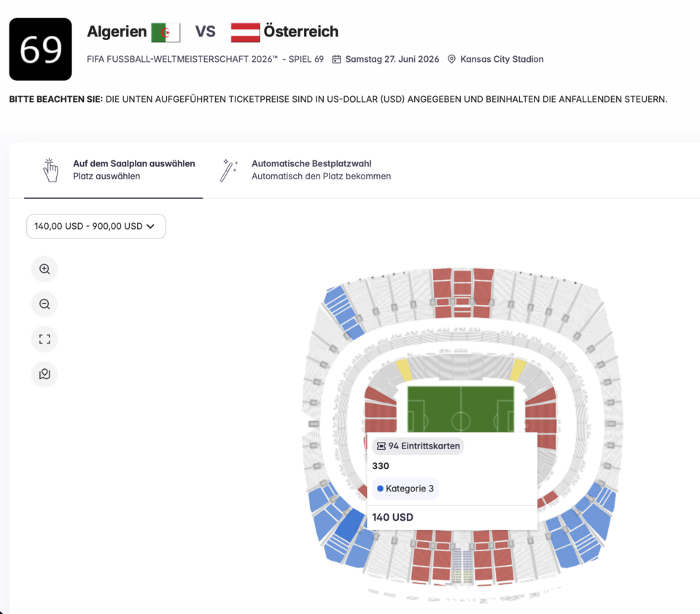Click section 330 in the tooltip
This screenshot has width=700, height=614.
pyautogui.click(x=381, y=465)
